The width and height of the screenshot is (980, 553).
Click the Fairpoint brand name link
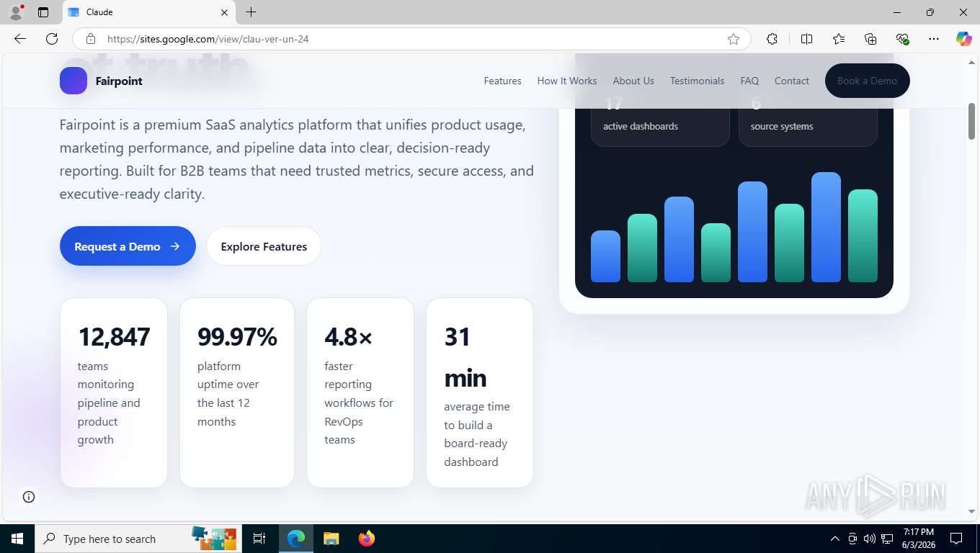point(119,81)
